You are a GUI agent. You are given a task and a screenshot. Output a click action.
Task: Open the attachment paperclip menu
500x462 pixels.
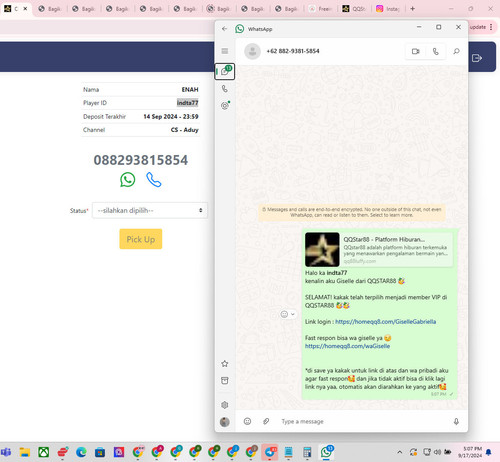266,421
